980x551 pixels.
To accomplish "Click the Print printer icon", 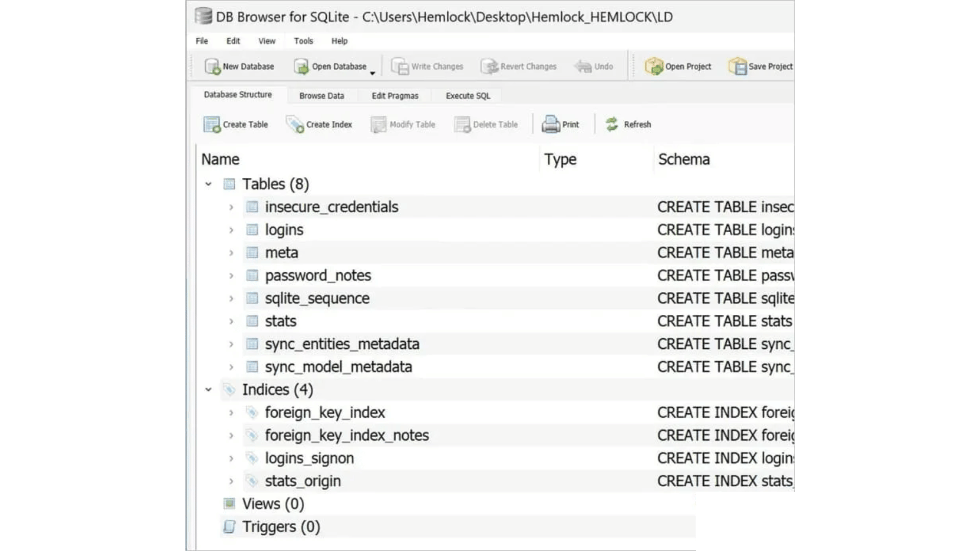I will (551, 124).
